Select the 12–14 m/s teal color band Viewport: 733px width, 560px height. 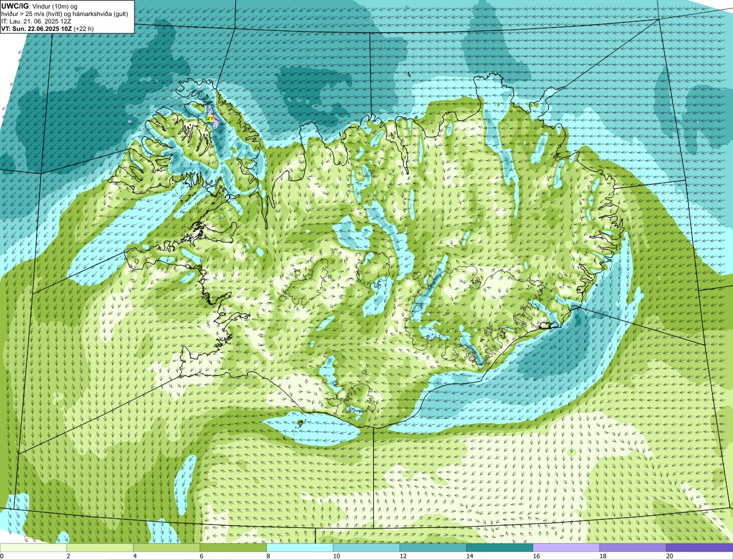click(433, 547)
